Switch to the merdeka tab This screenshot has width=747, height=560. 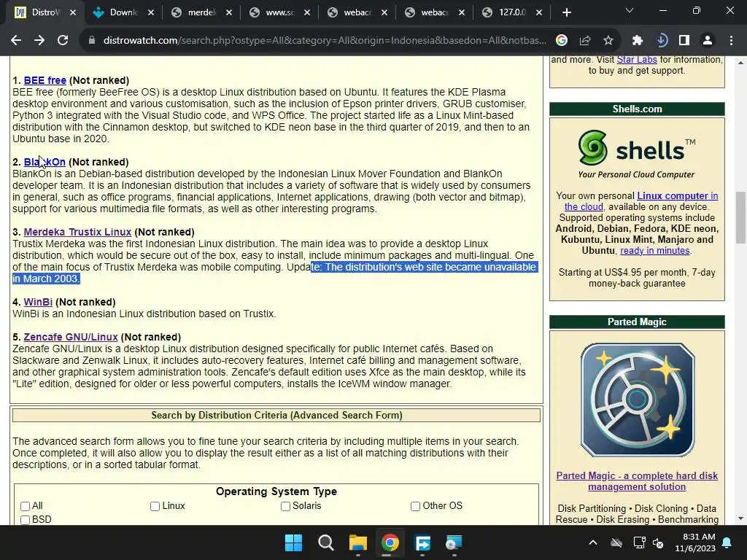point(201,12)
